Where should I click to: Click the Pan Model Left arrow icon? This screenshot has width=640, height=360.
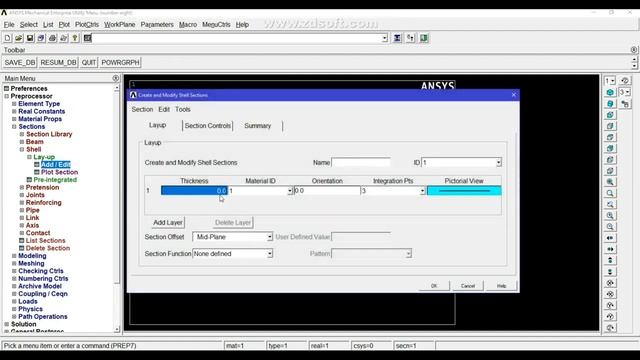[610, 238]
